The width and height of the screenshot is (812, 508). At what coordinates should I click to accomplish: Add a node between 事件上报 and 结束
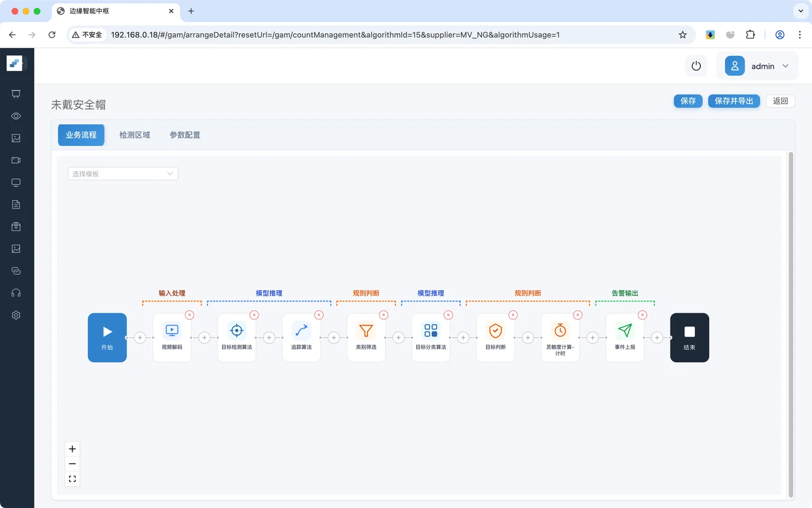[x=657, y=338]
